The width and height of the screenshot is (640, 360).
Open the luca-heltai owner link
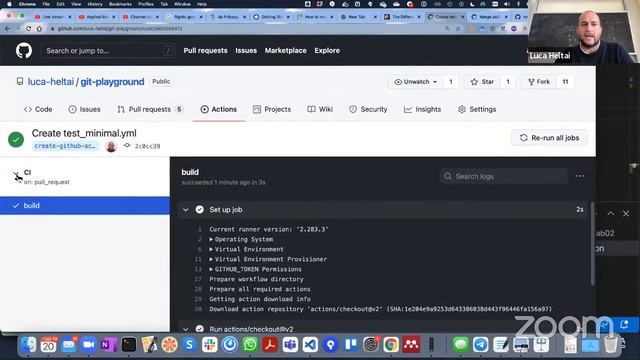point(51,82)
